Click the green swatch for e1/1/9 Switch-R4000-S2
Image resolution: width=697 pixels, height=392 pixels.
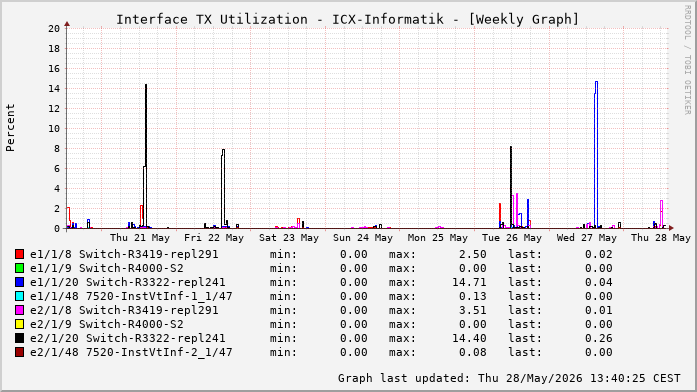pos(19,268)
